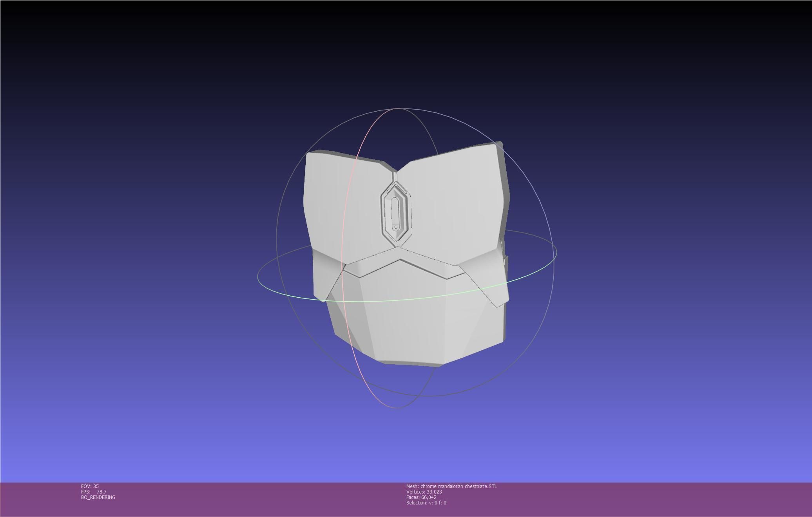Click the Vertices: 33,023 text
Viewport: 812px width, 517px height.
coord(424,492)
